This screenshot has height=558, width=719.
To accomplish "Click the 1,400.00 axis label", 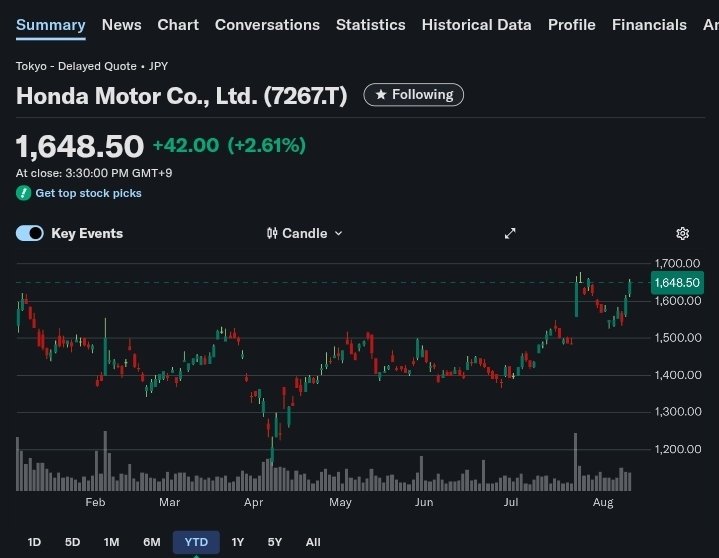I will [x=678, y=375].
